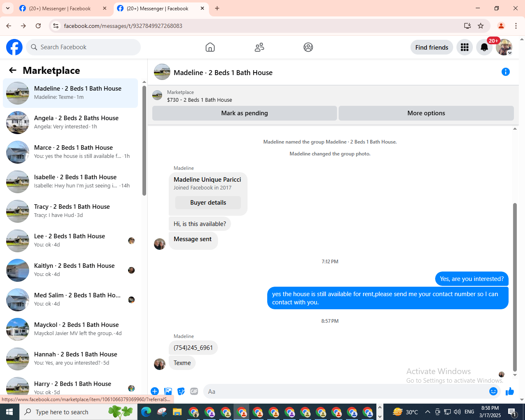The image size is (525, 420).
Task: Click the 'Yes, are you interested?' message
Action: tap(472, 279)
